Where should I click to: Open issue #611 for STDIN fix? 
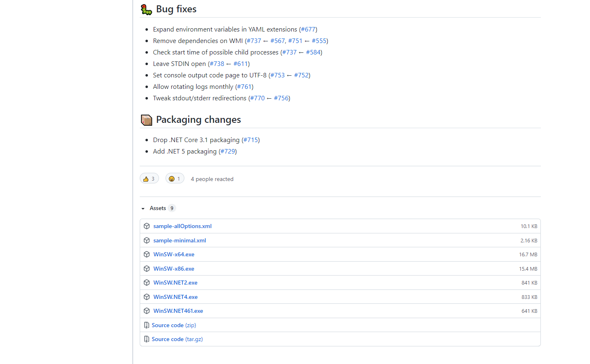[x=241, y=64]
